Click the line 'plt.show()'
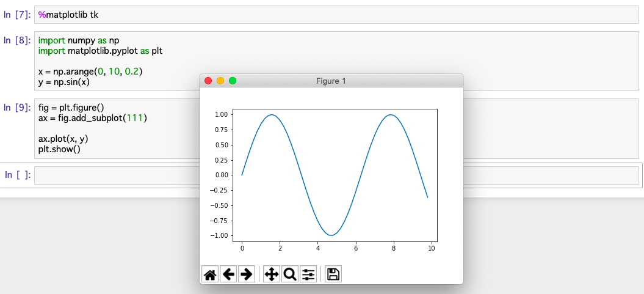Image resolution: width=644 pixels, height=294 pixels. 59,149
